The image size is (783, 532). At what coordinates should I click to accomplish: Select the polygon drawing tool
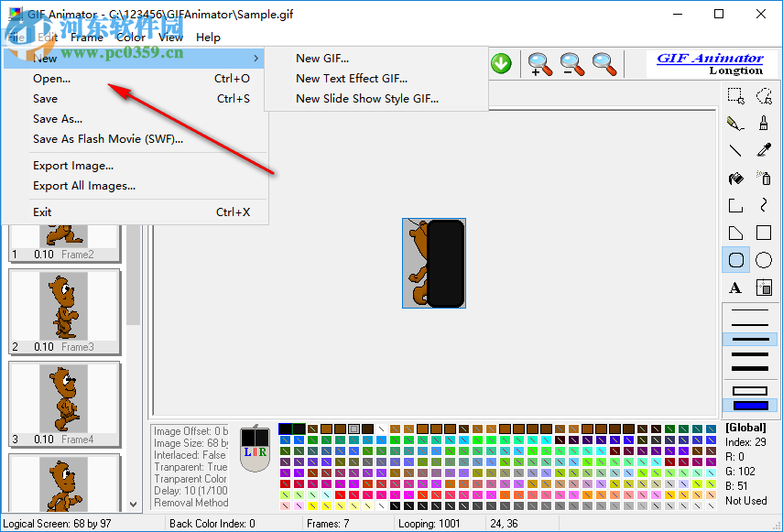pos(735,233)
